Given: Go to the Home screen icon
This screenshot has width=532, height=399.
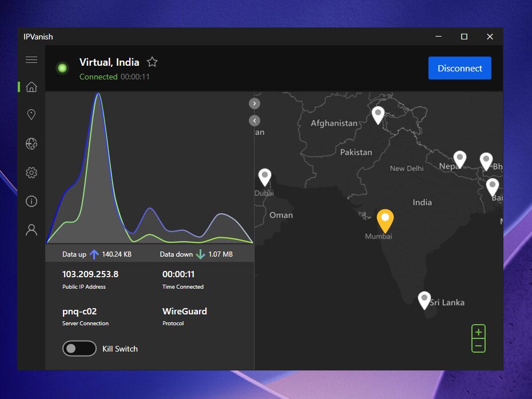Looking at the screenshot, I should (31, 87).
